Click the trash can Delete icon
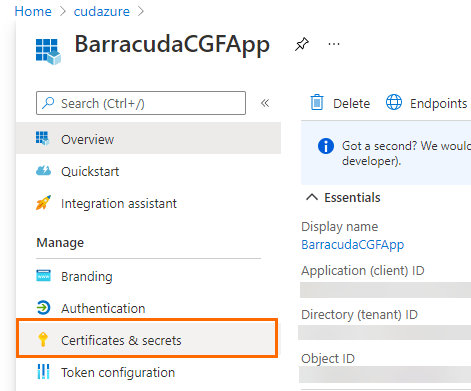This screenshot has width=471, height=391. click(x=317, y=102)
